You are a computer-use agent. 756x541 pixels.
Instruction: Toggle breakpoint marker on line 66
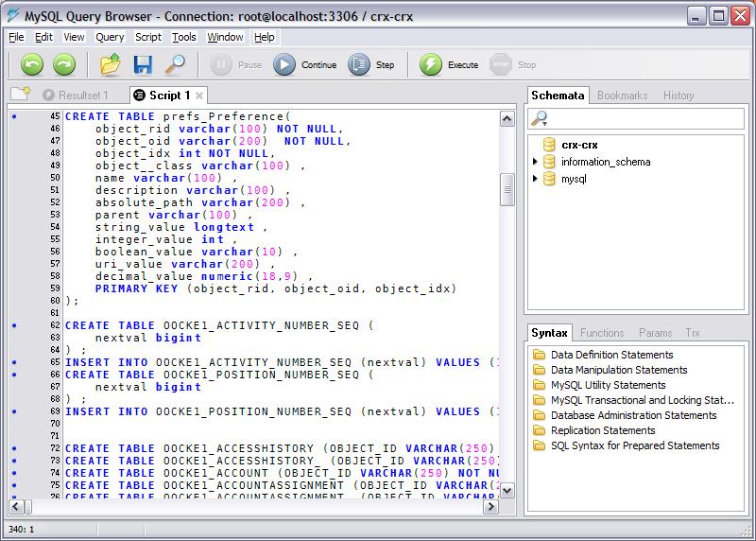point(14,375)
